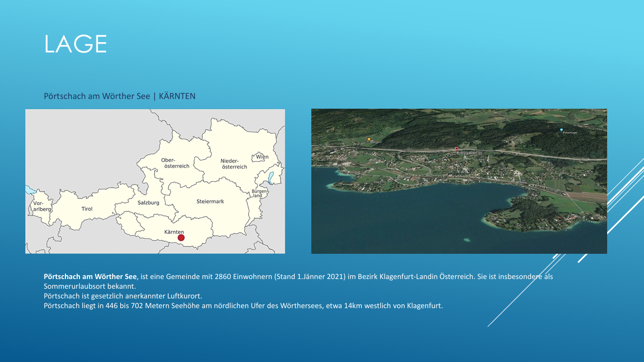This screenshot has height=362, width=644.
Task: Click the sentence about 446 bis 702 Metern Seehöhe
Action: [x=242, y=306]
